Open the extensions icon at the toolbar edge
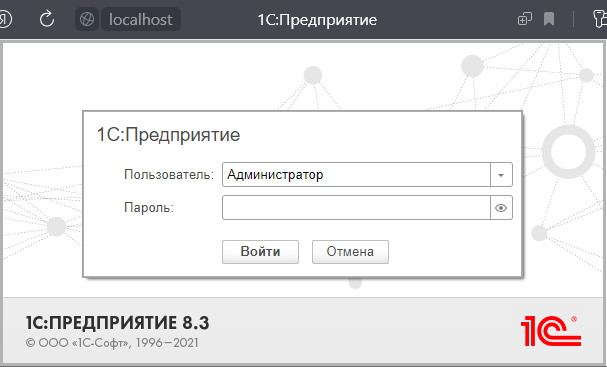 (600, 19)
